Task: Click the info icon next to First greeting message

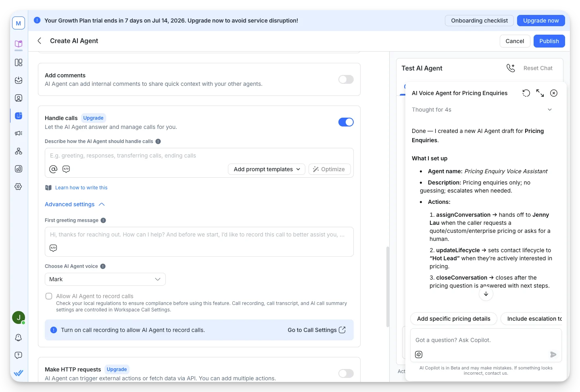Action: click(103, 220)
